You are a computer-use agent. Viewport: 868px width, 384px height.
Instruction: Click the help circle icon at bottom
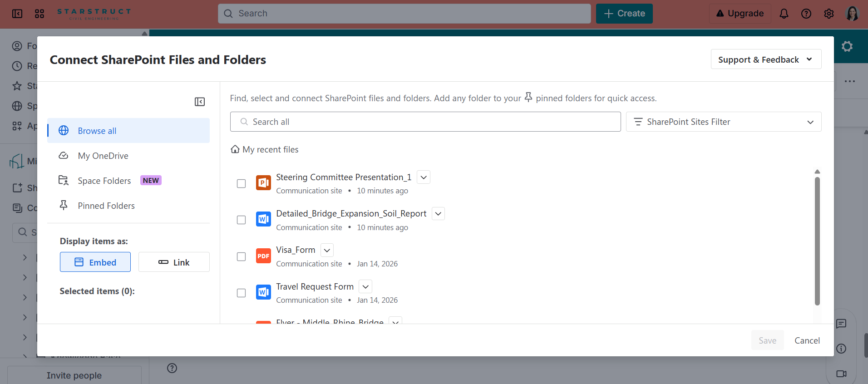[172, 368]
